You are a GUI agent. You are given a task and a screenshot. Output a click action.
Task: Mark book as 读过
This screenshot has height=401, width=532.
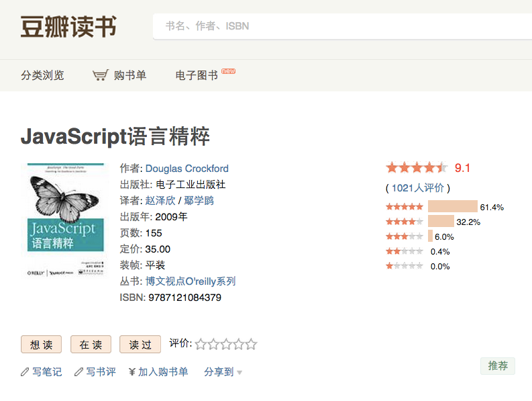click(140, 345)
